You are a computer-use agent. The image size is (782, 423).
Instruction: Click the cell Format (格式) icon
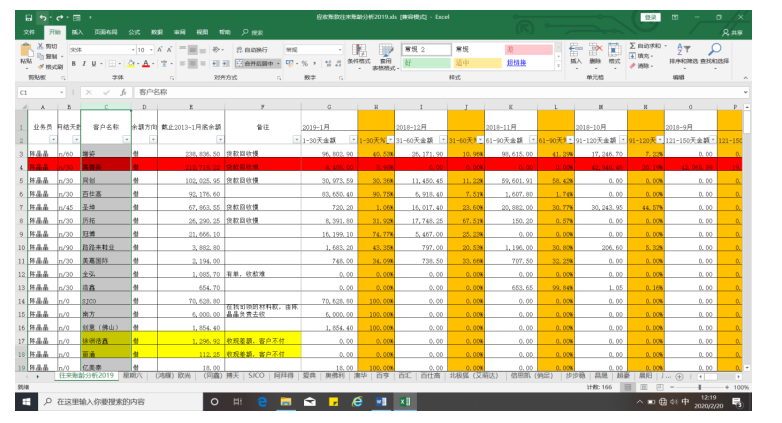pyautogui.click(x=614, y=50)
